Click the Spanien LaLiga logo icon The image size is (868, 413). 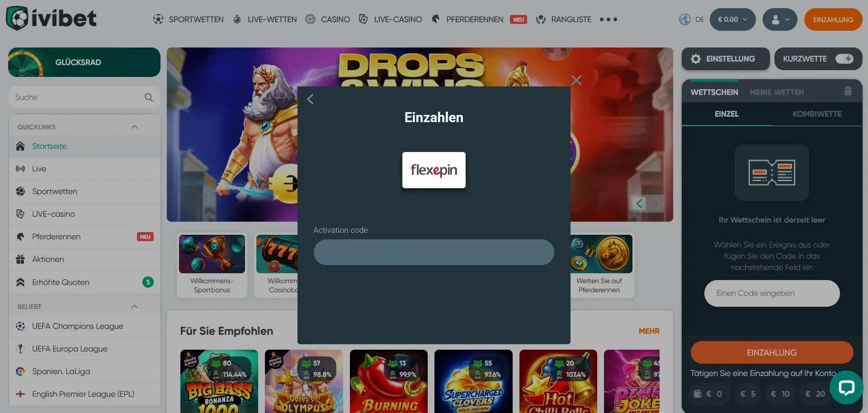coord(20,371)
